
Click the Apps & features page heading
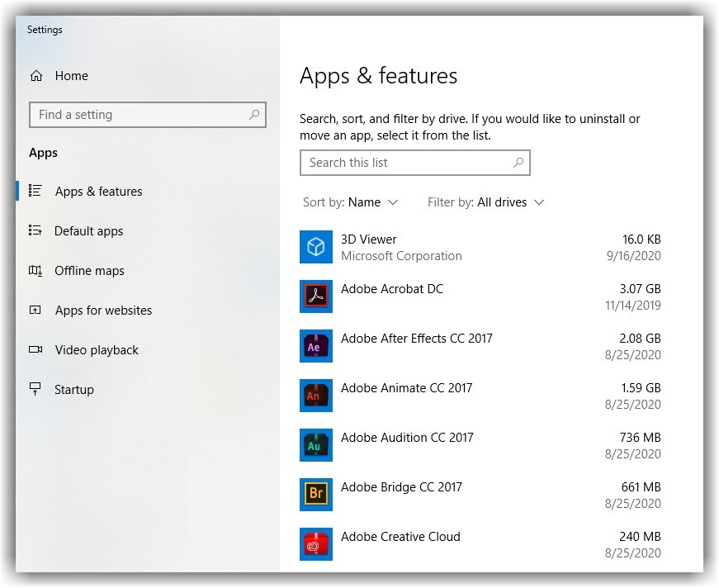(378, 76)
